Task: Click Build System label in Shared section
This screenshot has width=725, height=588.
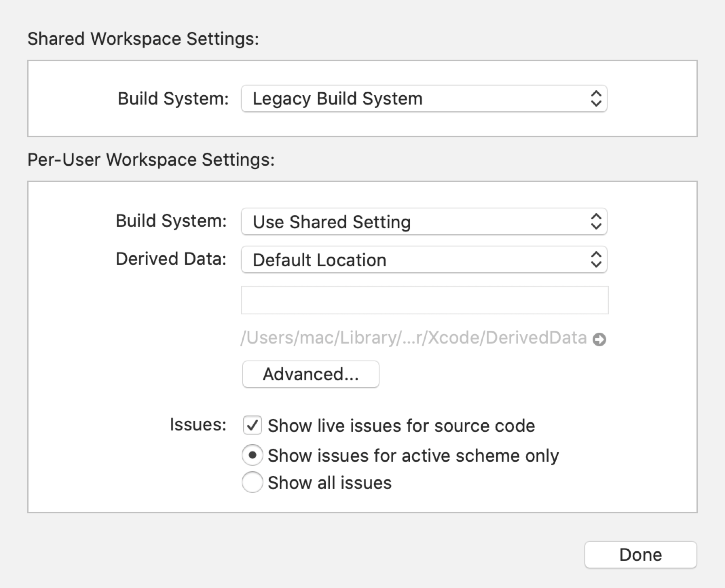Action: 173,99
